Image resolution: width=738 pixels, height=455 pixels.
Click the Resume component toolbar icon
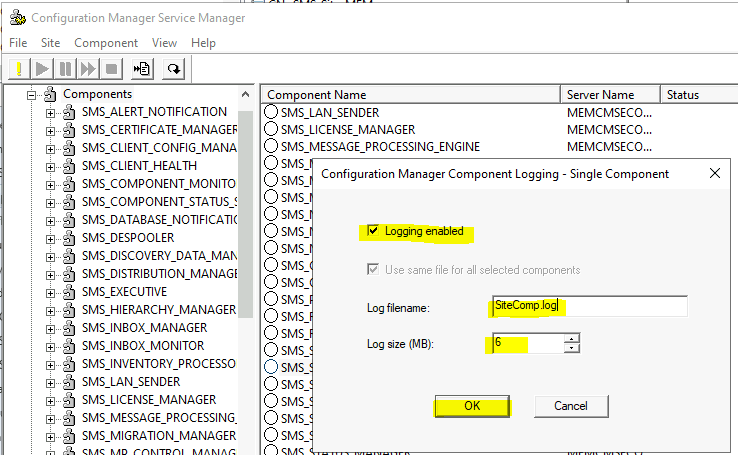coord(88,69)
